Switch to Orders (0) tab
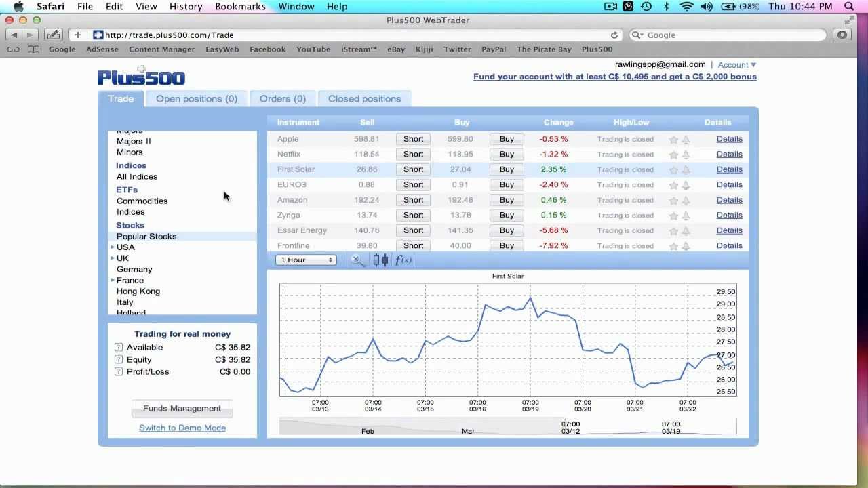 [283, 99]
